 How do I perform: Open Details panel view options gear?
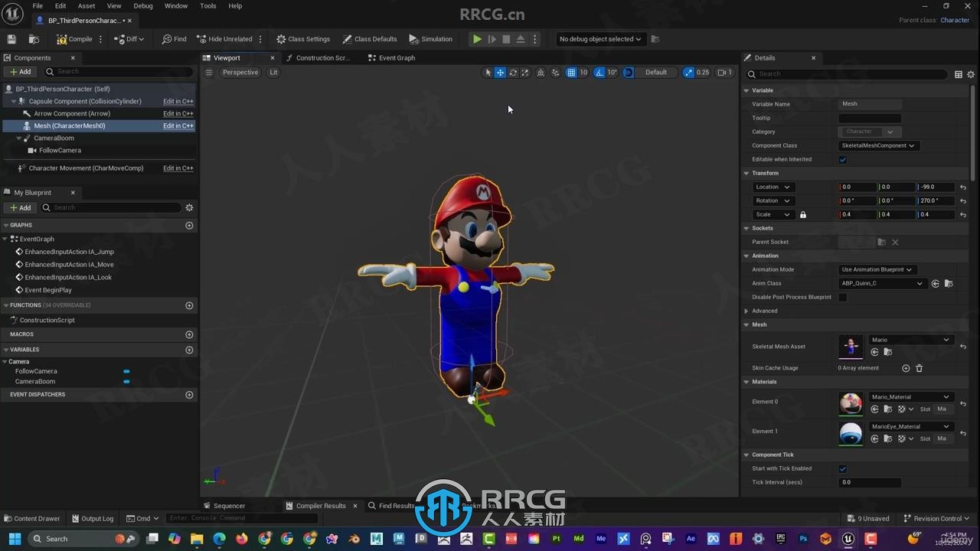971,74
